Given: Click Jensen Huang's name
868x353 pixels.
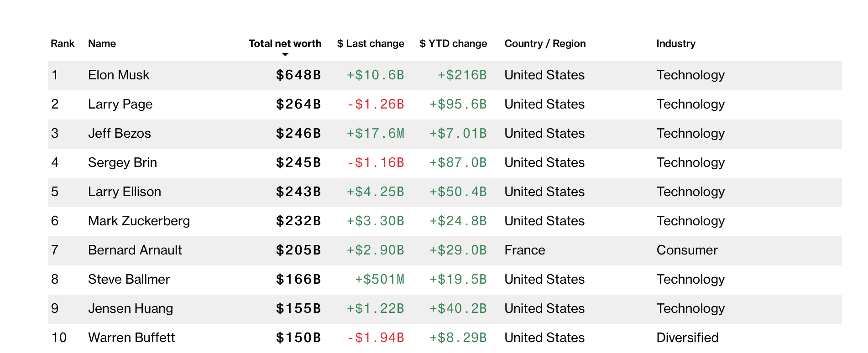Looking at the screenshot, I should click(131, 309).
